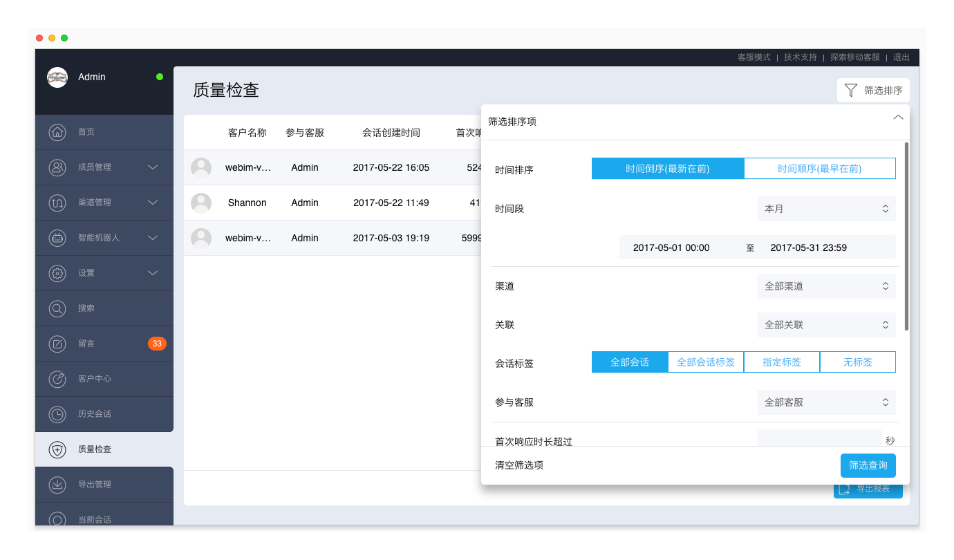
Task: Click start date field 2017-05-01 00:00
Action: [x=671, y=248]
